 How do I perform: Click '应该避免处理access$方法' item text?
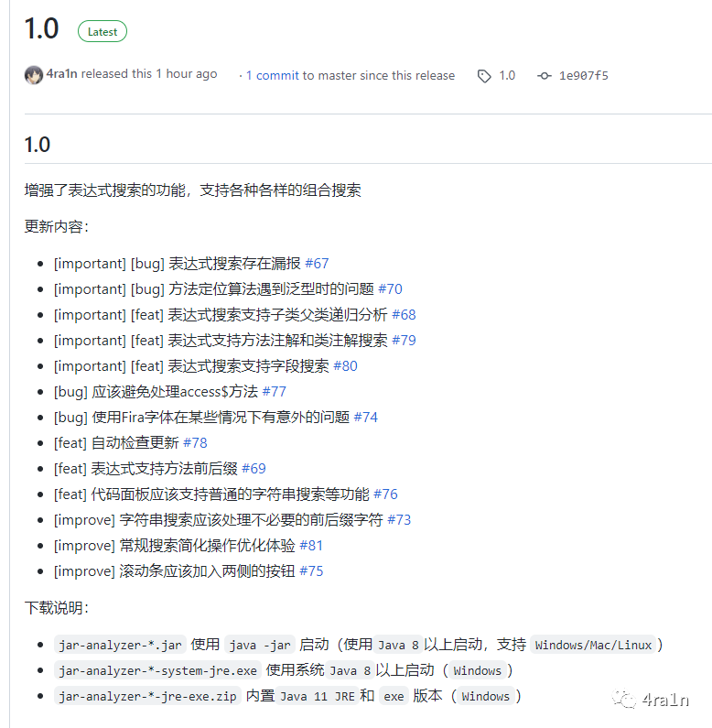[x=175, y=391]
